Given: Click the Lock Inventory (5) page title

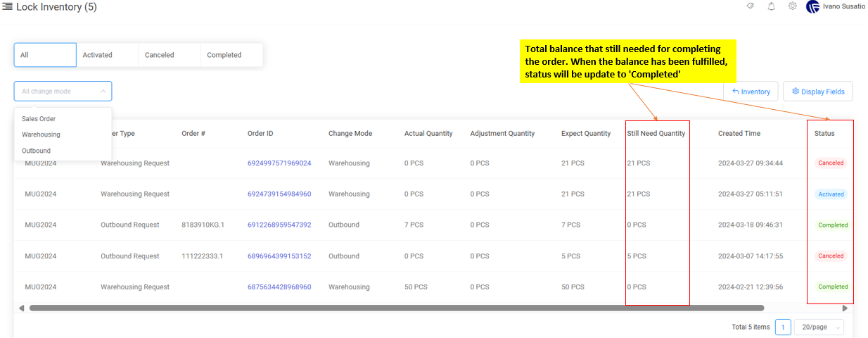Looking at the screenshot, I should (x=56, y=7).
